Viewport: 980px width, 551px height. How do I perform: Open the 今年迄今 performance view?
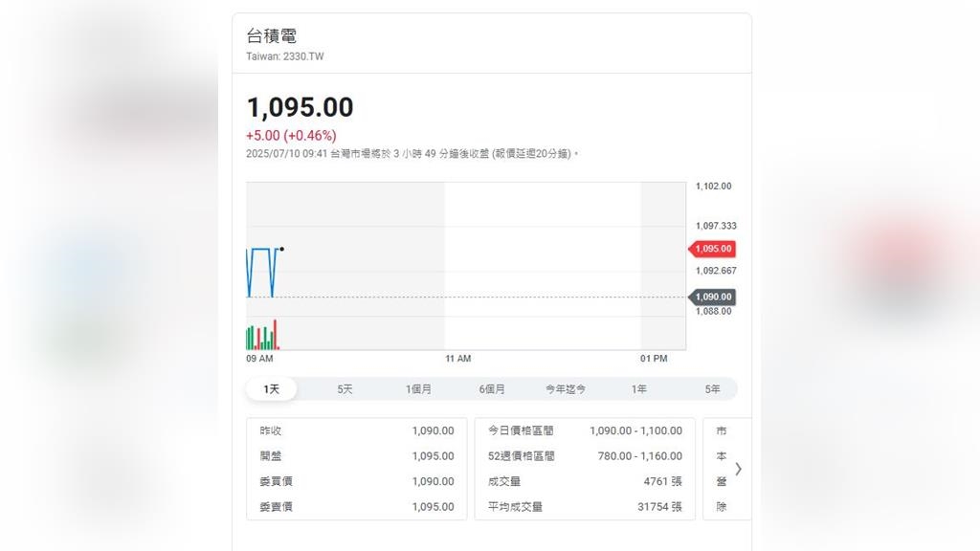[x=565, y=388]
